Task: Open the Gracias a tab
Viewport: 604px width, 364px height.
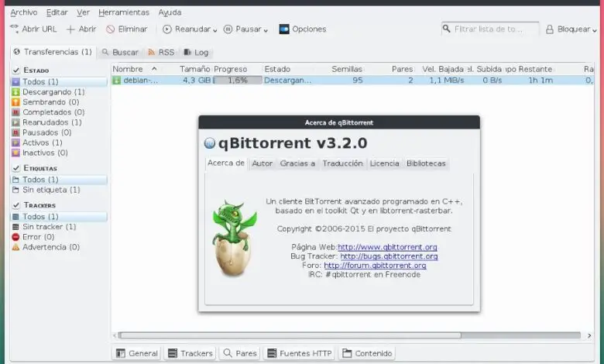Action: pyautogui.click(x=297, y=163)
